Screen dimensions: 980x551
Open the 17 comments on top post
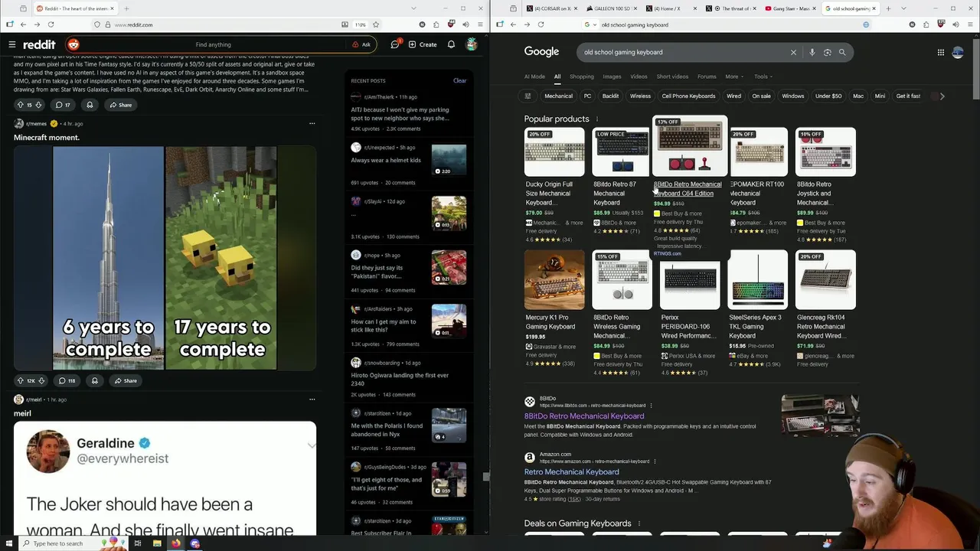(63, 105)
